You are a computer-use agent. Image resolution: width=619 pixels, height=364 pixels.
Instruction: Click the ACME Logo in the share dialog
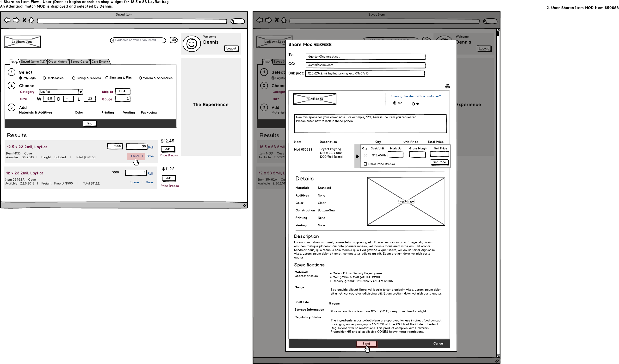click(x=315, y=99)
